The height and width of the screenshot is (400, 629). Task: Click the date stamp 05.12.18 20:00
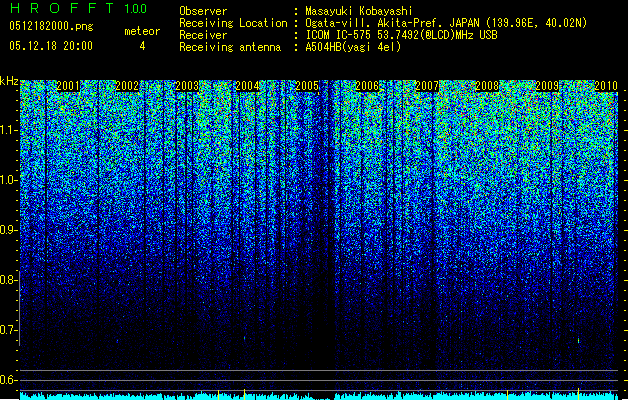pos(51,46)
